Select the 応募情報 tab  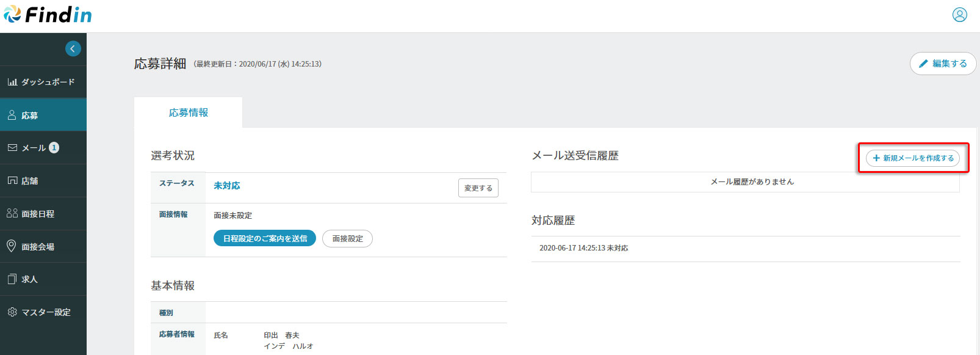pos(188,113)
